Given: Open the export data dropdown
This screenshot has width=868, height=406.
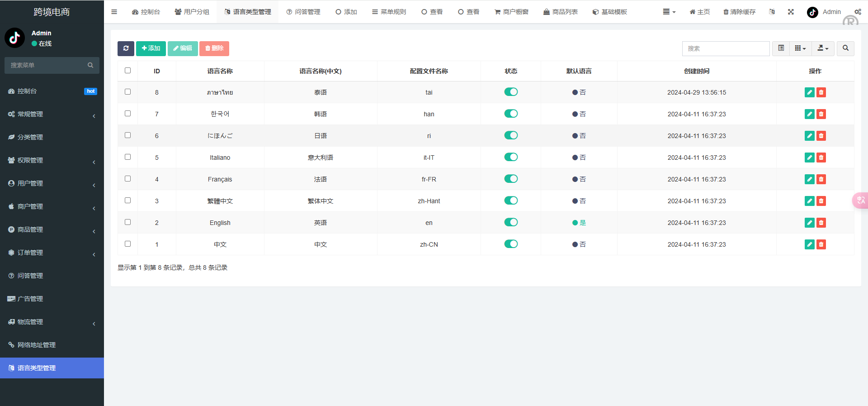Looking at the screenshot, I should tap(823, 48).
